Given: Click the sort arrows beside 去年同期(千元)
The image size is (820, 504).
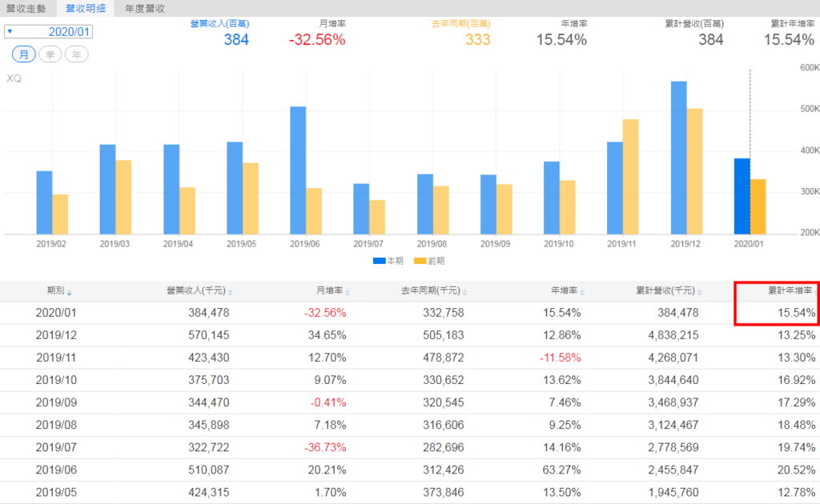Looking at the screenshot, I should pyautogui.click(x=465, y=293).
